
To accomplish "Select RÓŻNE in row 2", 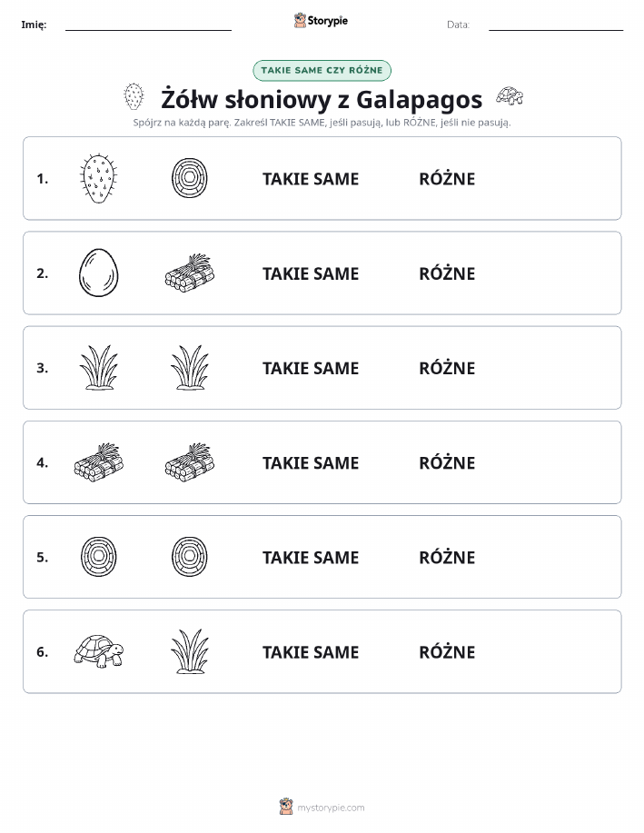I will pyautogui.click(x=447, y=273).
